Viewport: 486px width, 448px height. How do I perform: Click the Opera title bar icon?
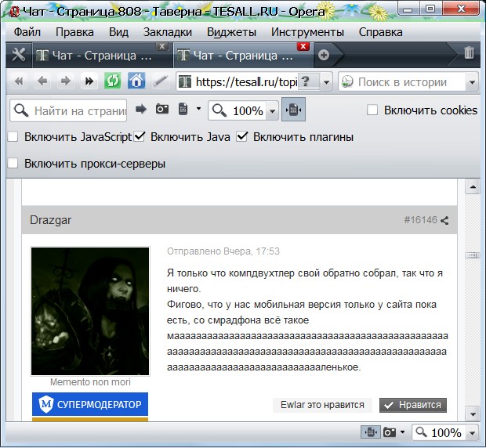[x=14, y=12]
